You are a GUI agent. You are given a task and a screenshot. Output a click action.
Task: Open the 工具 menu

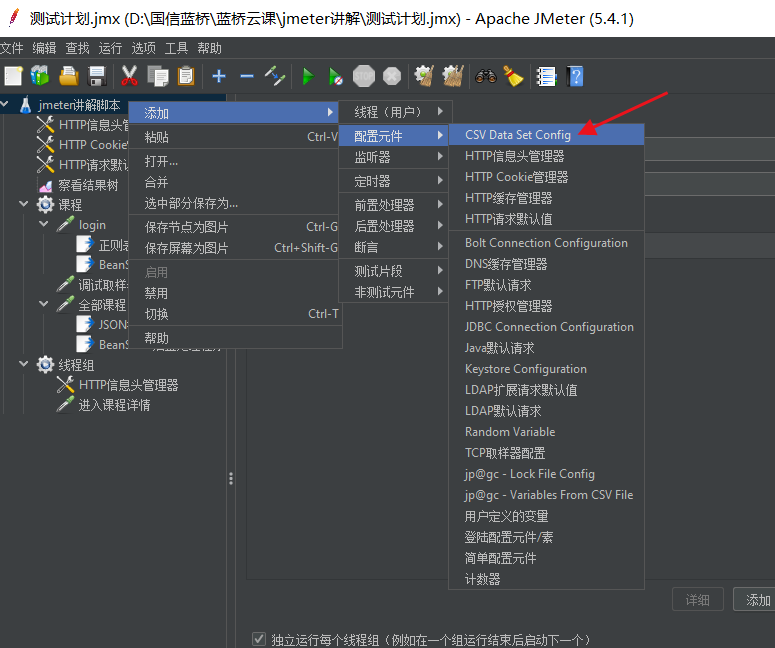click(x=176, y=48)
